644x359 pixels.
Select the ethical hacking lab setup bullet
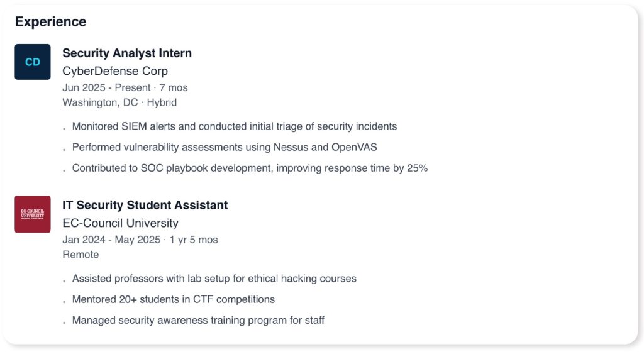(x=214, y=278)
